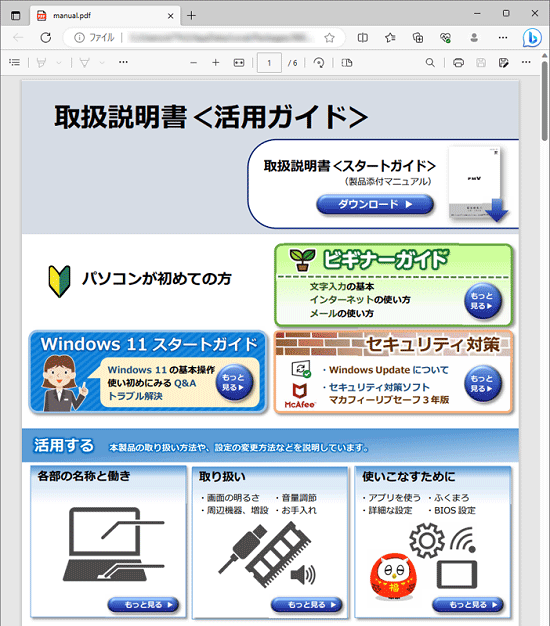Open the Favorites list

(390, 38)
